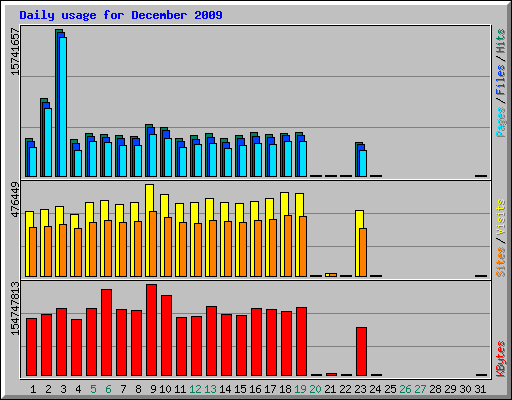
Task: Click the day 6 red KBytes bar
Action: pyautogui.click(x=106, y=332)
